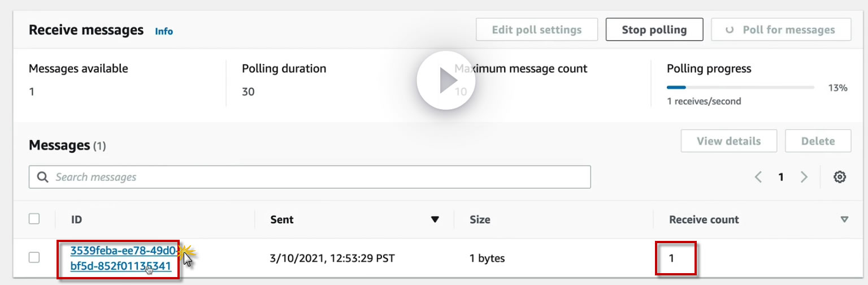This screenshot has height=285, width=868.
Task: Click the settings gear icon
Action: click(840, 177)
